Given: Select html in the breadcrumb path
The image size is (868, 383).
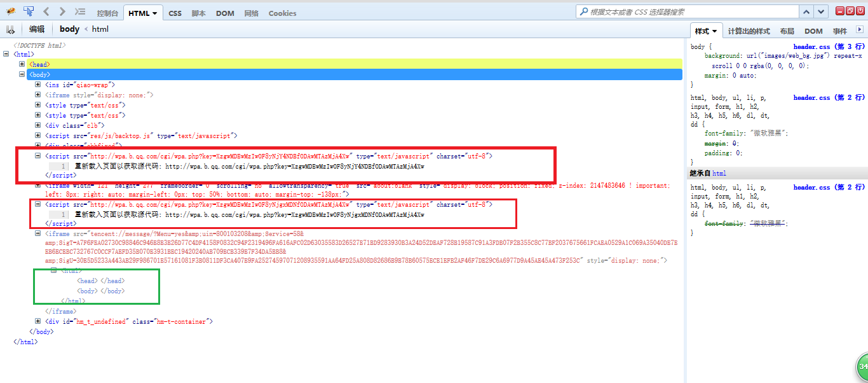Looking at the screenshot, I should pos(100,29).
